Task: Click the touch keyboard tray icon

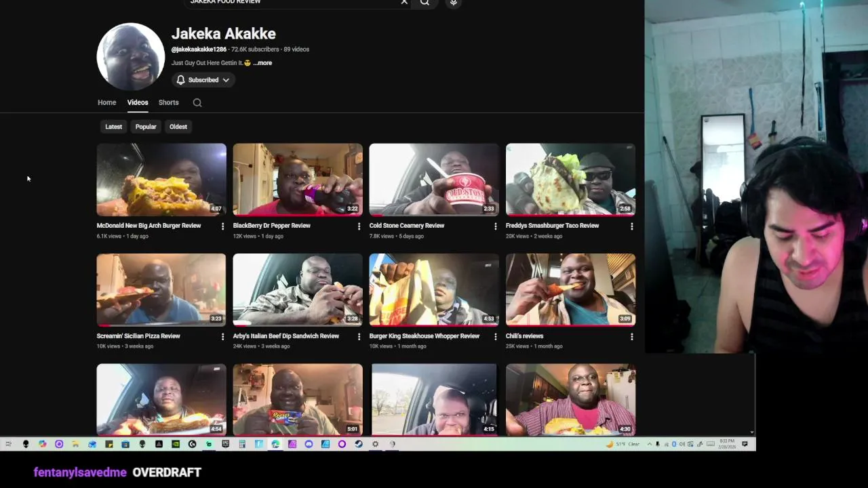Action: tap(711, 444)
